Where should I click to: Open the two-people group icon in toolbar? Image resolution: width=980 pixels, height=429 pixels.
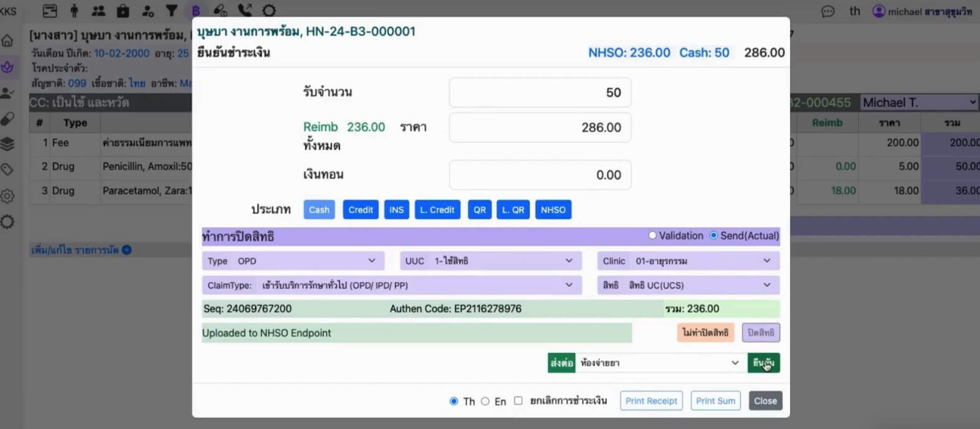pos(98,11)
